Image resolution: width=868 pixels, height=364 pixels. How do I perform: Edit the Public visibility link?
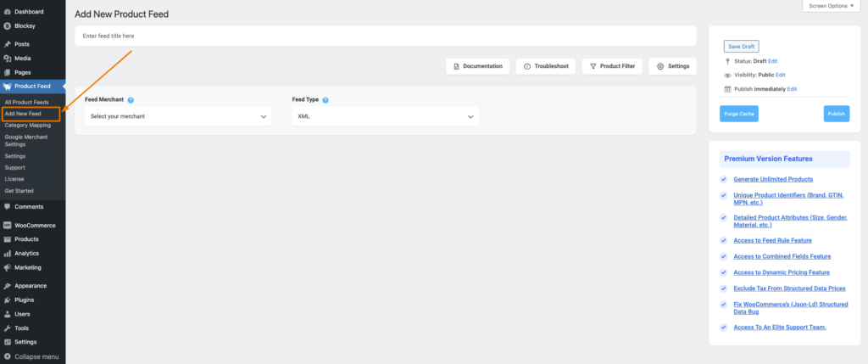pyautogui.click(x=781, y=75)
